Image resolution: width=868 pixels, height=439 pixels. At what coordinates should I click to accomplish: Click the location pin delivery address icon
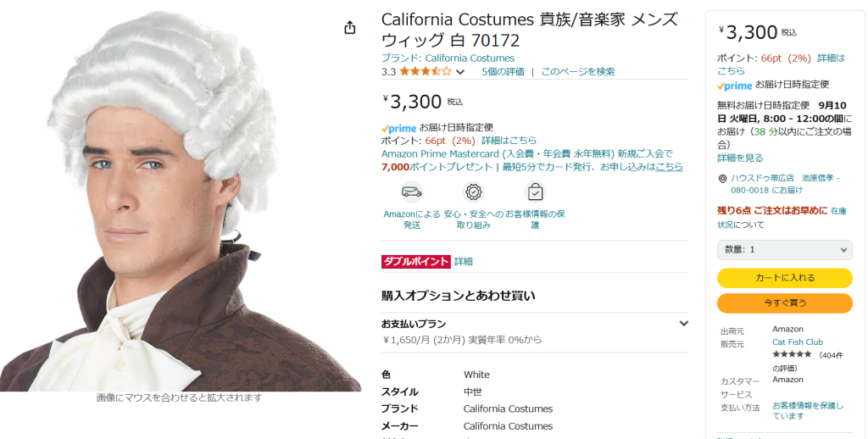pos(722,179)
